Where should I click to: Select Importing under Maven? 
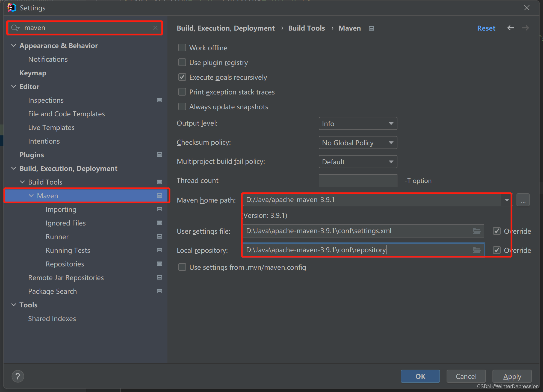61,209
